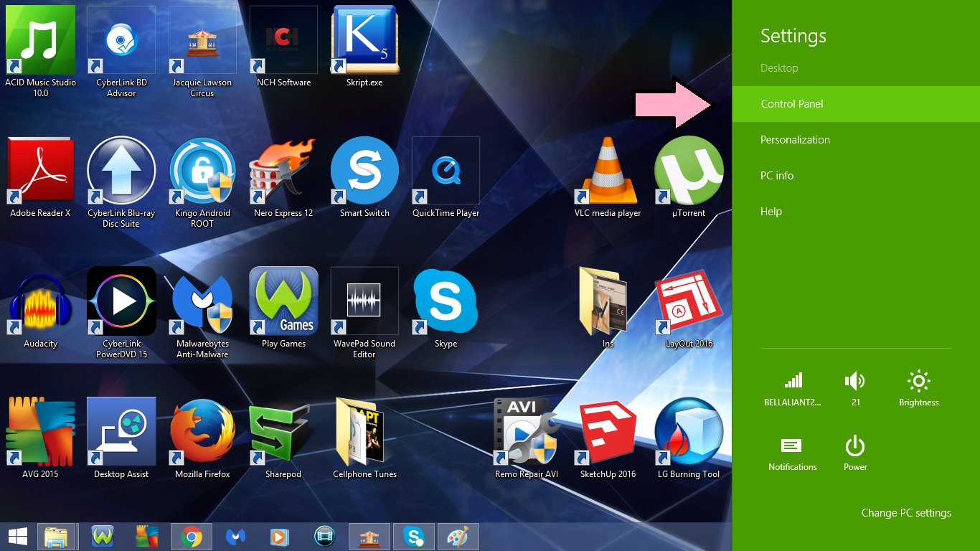Select the Audacity shortcut
The width and height of the screenshot is (980, 551).
[x=40, y=308]
